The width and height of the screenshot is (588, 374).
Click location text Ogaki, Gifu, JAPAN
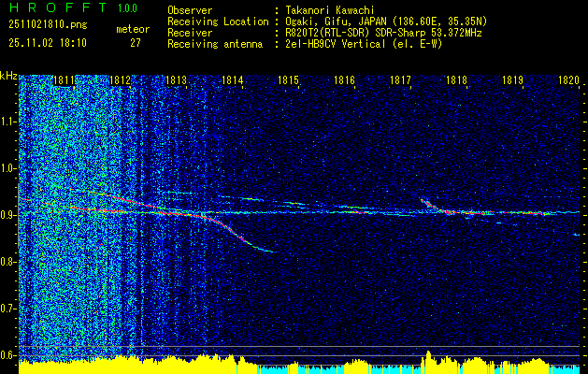point(336,22)
